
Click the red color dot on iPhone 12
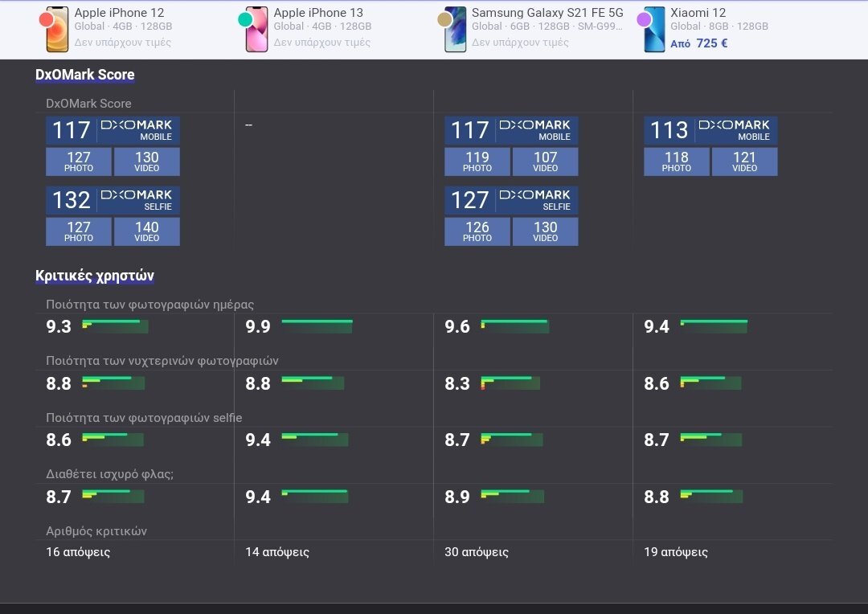(x=47, y=20)
